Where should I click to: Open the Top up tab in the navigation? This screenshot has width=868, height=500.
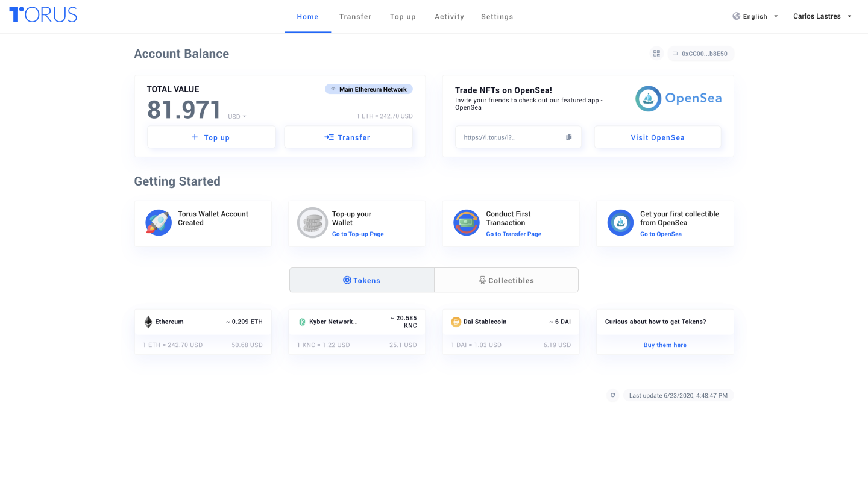point(403,17)
